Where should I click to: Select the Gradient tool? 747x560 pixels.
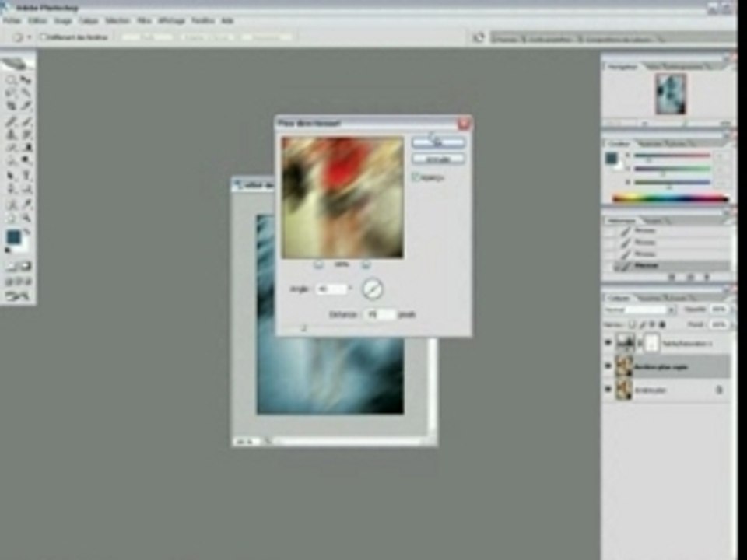click(26, 148)
